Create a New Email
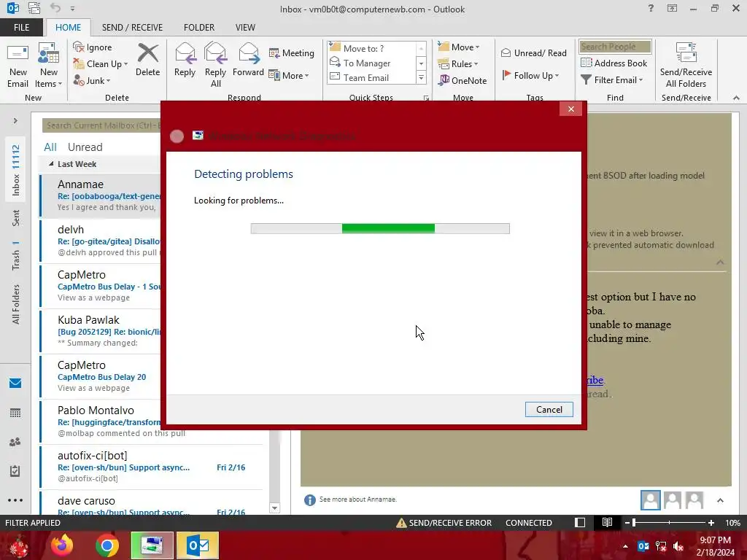The height and width of the screenshot is (560, 747). [x=18, y=65]
